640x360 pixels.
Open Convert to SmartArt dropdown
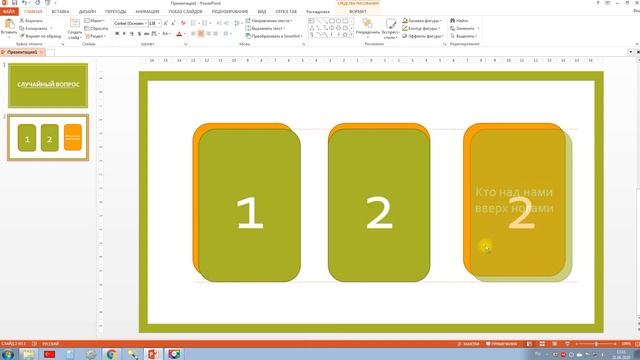point(274,36)
